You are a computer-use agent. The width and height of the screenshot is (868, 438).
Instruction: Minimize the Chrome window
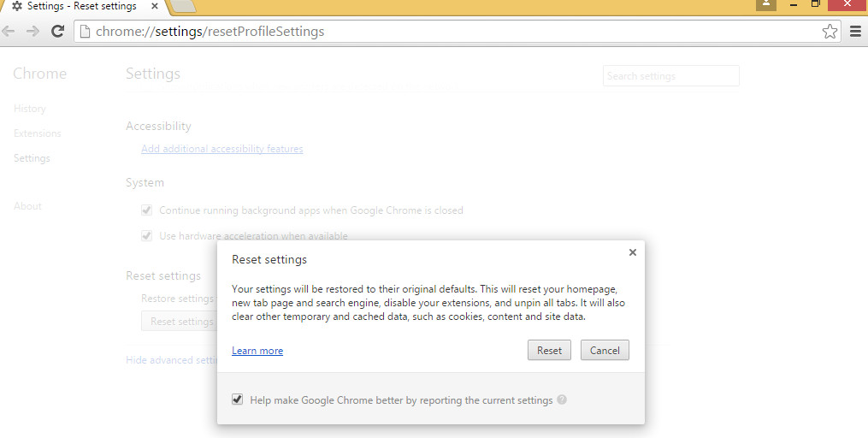click(x=794, y=5)
